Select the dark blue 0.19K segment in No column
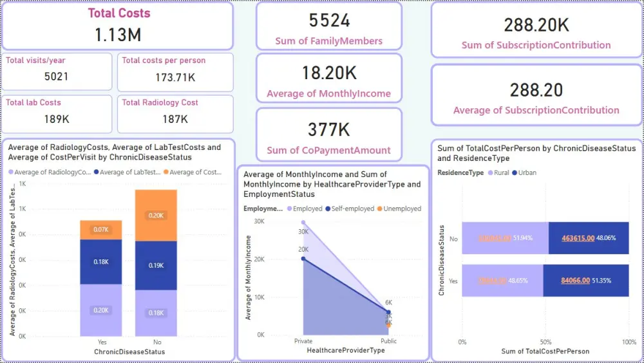Screen dimensions: 644x363 pos(156,265)
